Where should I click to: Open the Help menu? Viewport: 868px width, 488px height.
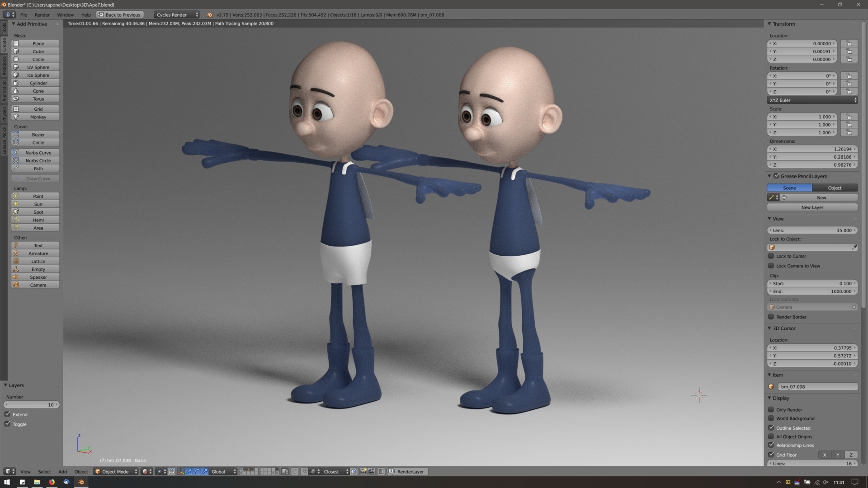tap(86, 14)
